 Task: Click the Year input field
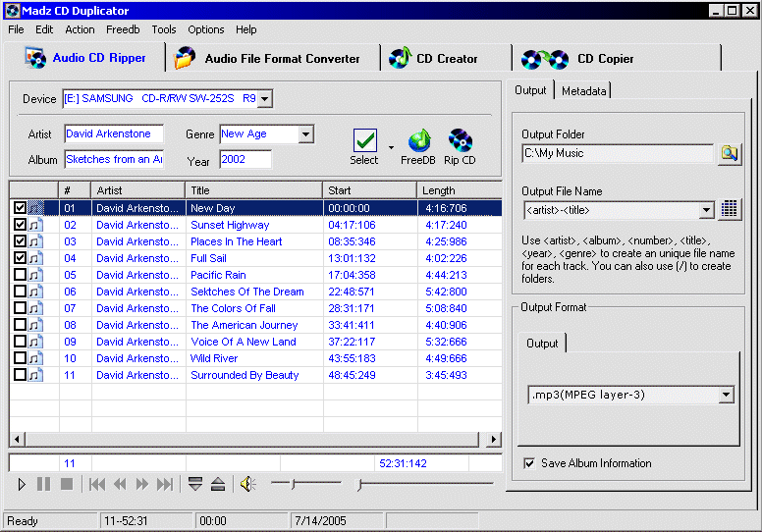245,159
